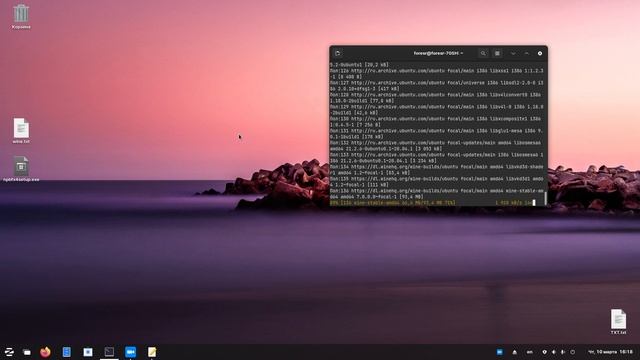Click the terminal scrollbar
640x360 pixels.
[545, 198]
